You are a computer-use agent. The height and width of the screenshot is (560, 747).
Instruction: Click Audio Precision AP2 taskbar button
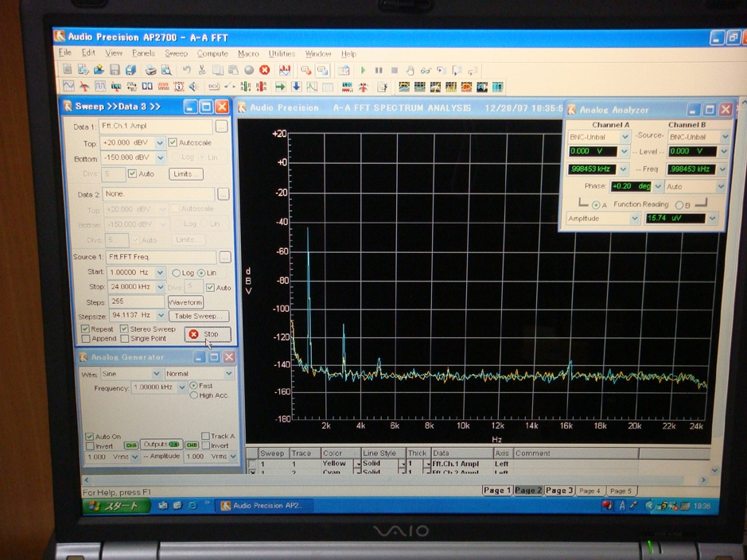pos(264,506)
